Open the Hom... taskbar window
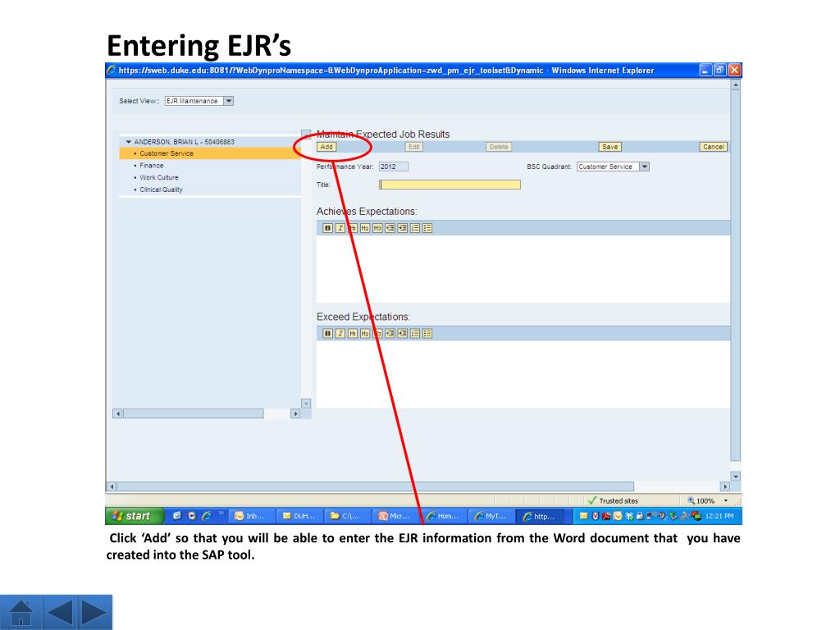 443,516
